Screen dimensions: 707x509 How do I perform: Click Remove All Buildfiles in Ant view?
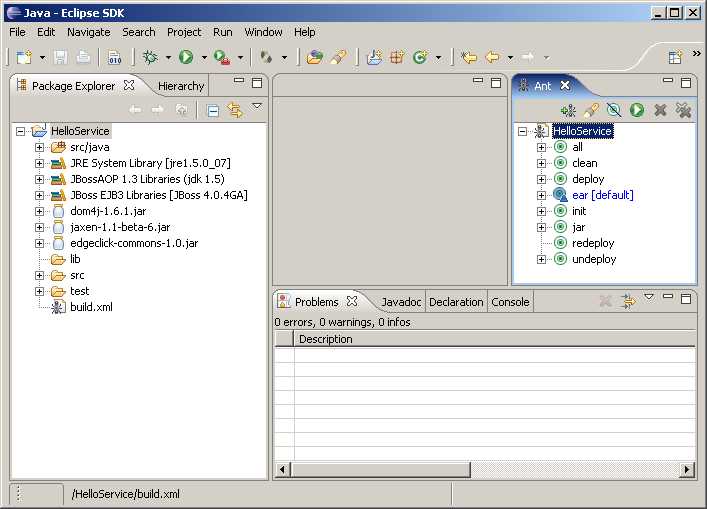[684, 110]
